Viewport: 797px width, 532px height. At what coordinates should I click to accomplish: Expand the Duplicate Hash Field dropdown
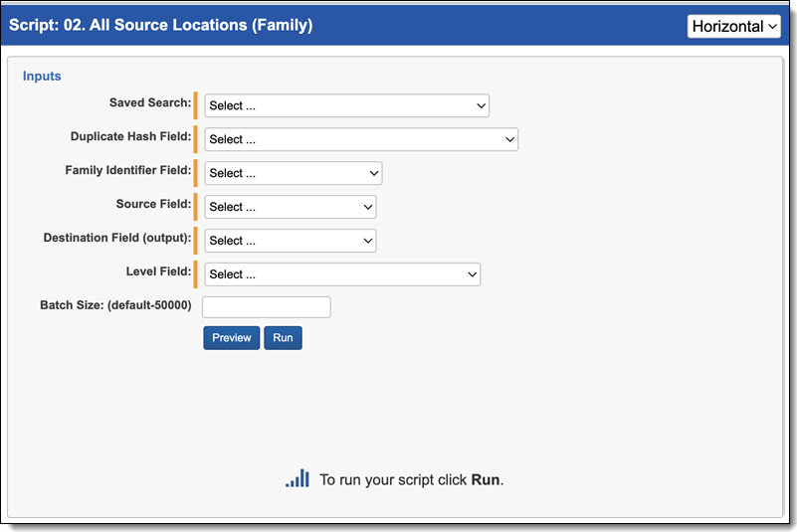361,139
